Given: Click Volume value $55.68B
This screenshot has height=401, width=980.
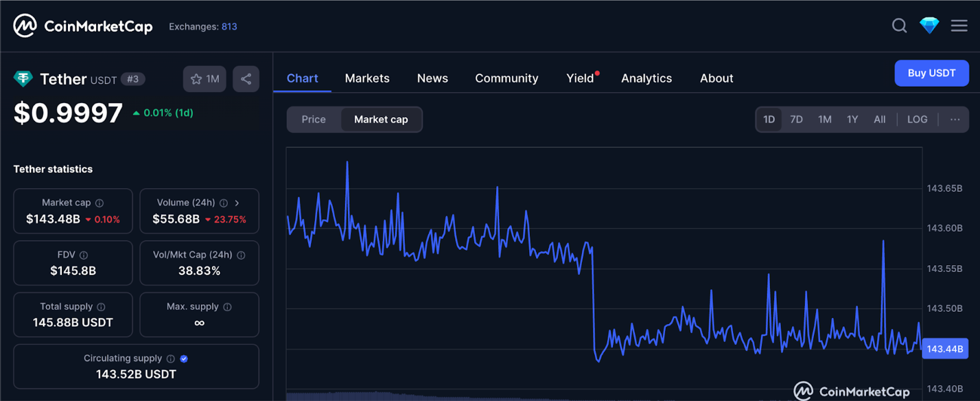Looking at the screenshot, I should click(176, 219).
